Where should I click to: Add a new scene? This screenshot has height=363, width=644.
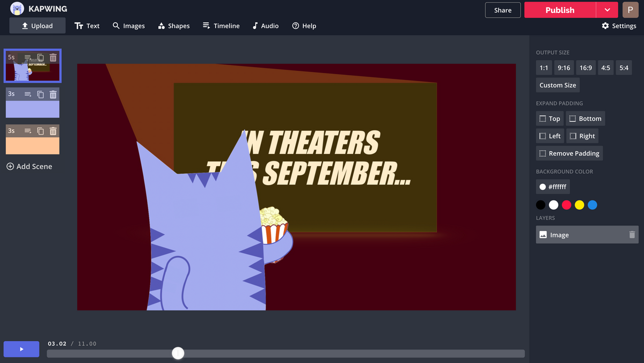[30, 167]
